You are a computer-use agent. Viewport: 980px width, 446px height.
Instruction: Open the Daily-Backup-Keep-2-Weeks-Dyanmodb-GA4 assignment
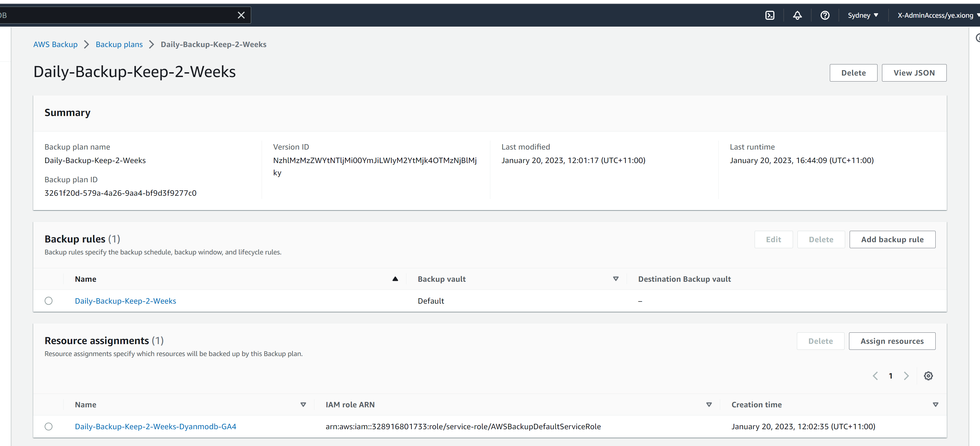(x=155, y=426)
